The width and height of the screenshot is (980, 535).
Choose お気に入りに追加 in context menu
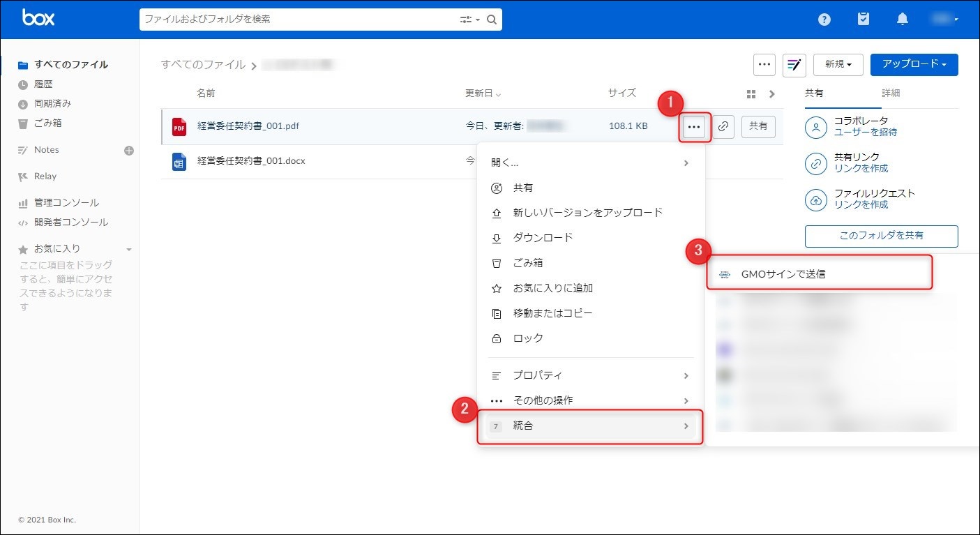click(x=590, y=288)
